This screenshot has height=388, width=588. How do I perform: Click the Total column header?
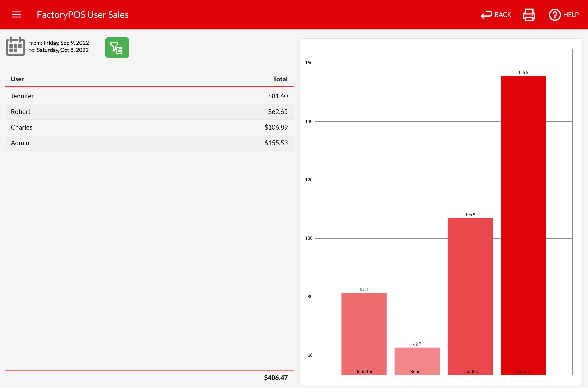click(x=280, y=79)
